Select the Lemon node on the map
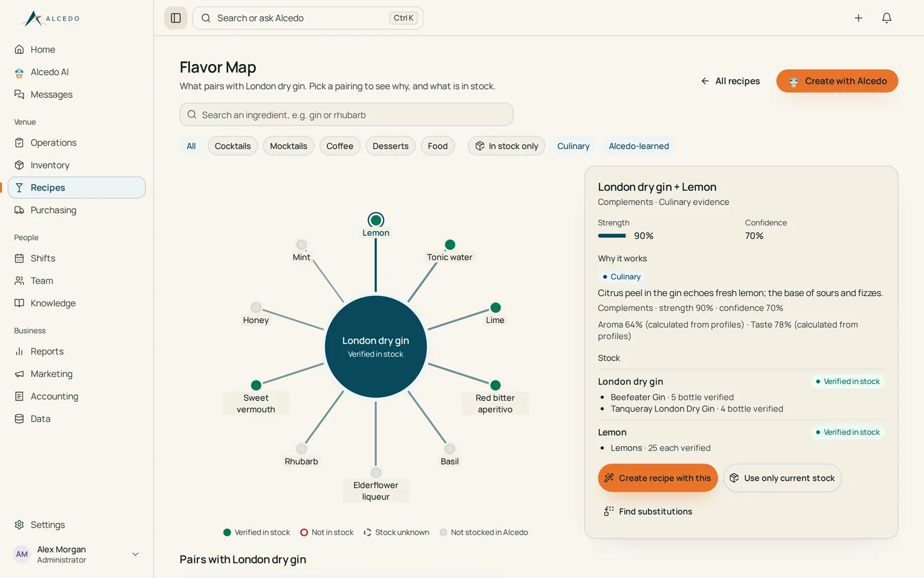 [376, 220]
